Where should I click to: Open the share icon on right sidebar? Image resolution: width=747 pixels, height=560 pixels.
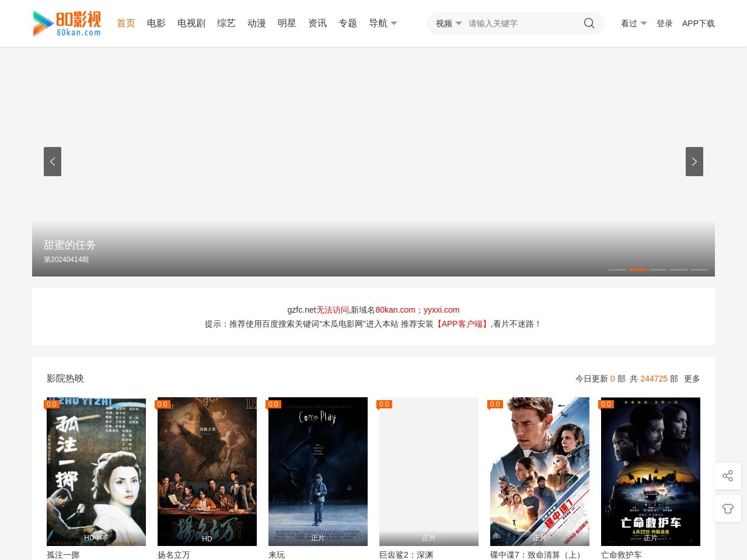click(x=728, y=476)
